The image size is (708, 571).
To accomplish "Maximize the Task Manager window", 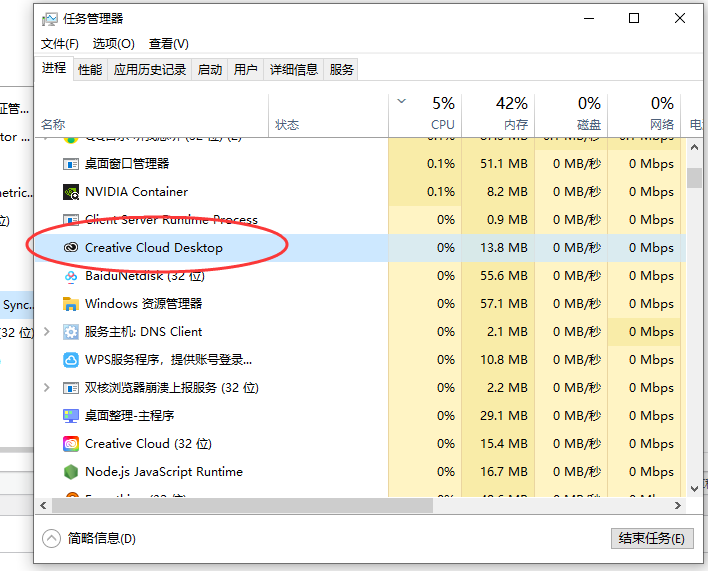I will 634,19.
